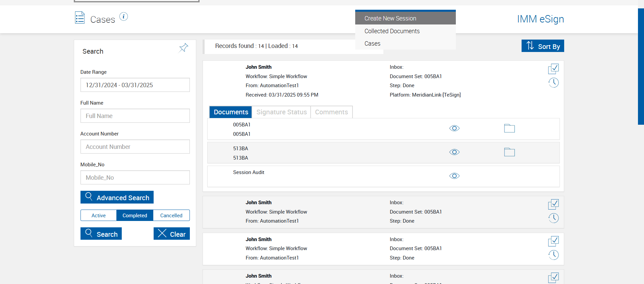Pin the Search panel
Viewport: 644px width, 284px height.
coord(183,48)
